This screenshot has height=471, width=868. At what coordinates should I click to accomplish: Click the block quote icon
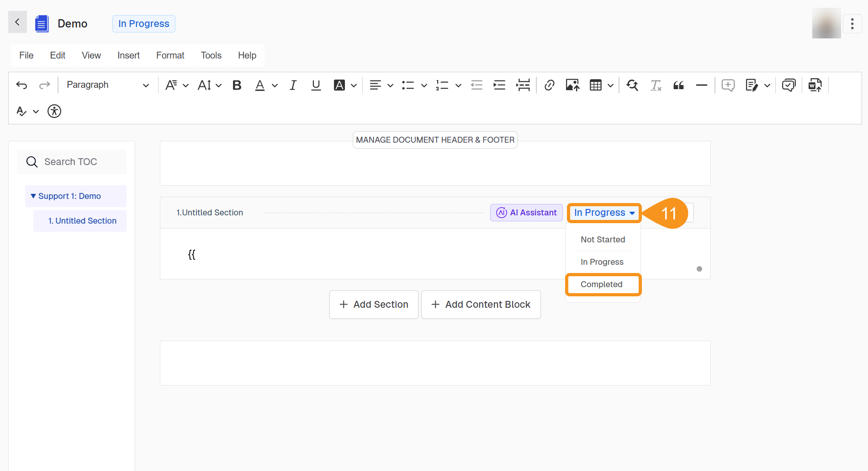tap(678, 85)
